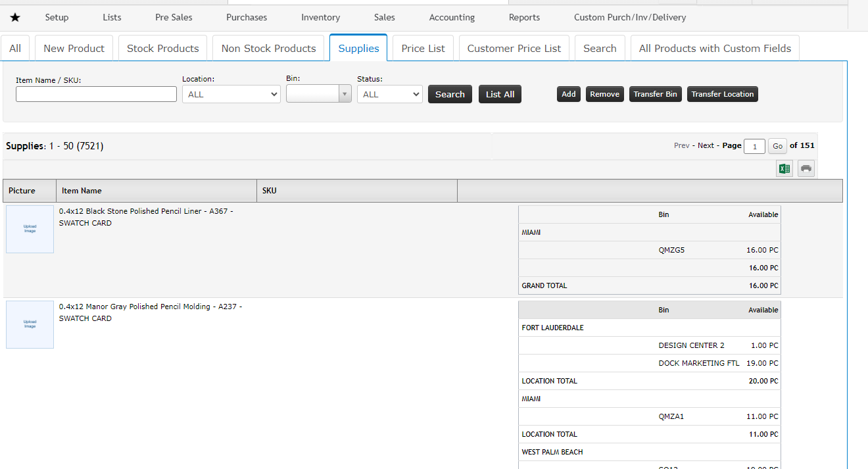The image size is (868, 469).
Task: Click bin QMZA1 entry
Action: coord(671,416)
